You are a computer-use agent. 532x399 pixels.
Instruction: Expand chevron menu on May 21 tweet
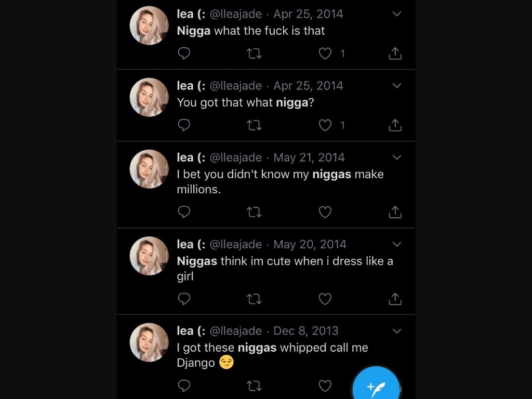click(396, 157)
